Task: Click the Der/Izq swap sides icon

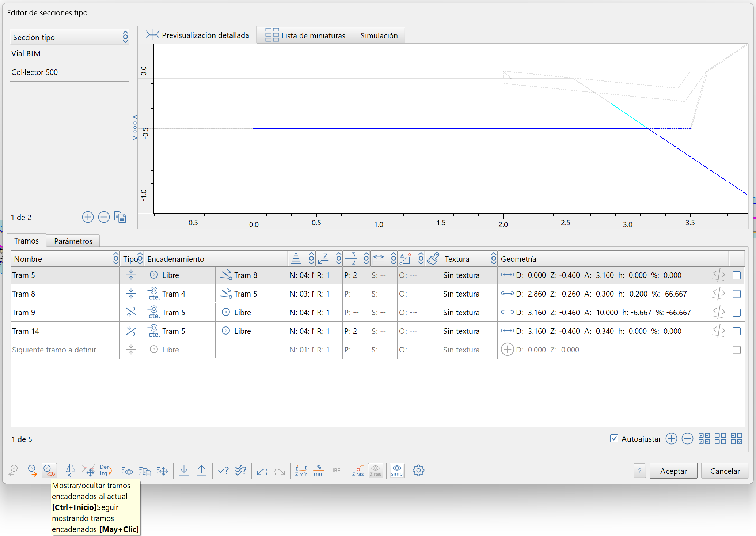Action: pos(105,470)
